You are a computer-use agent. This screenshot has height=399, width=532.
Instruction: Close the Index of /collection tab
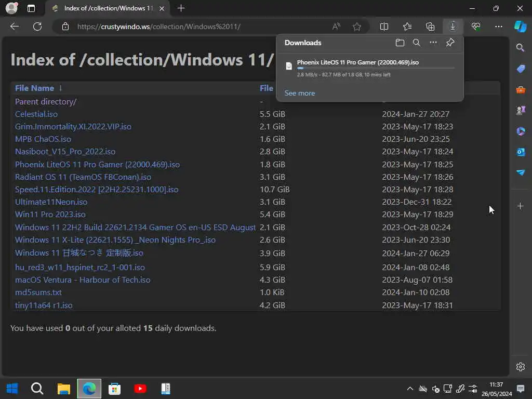(162, 8)
